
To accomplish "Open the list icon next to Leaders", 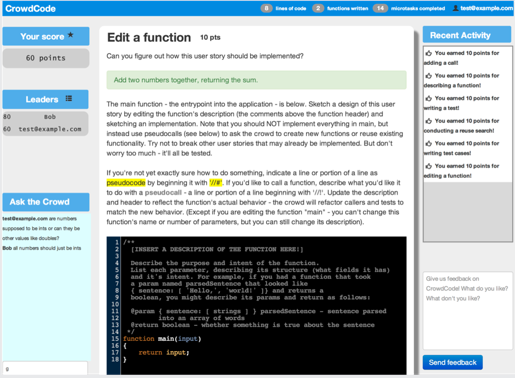I will tap(69, 98).
